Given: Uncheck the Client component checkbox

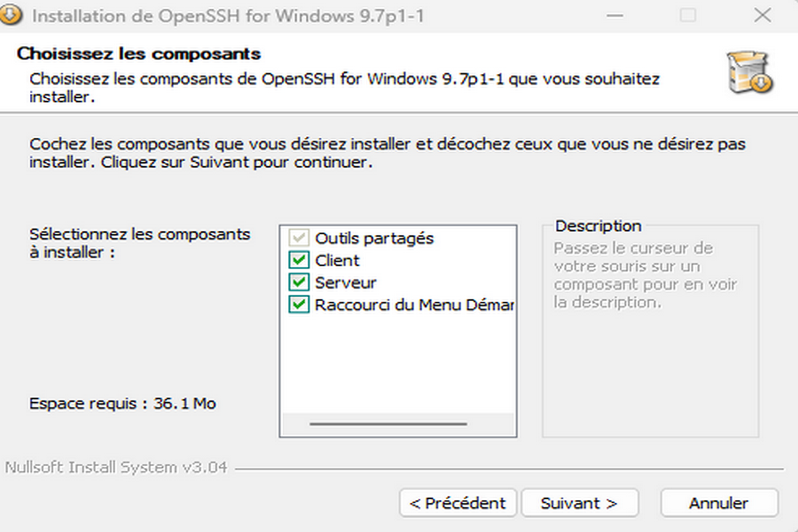Looking at the screenshot, I should [299, 260].
